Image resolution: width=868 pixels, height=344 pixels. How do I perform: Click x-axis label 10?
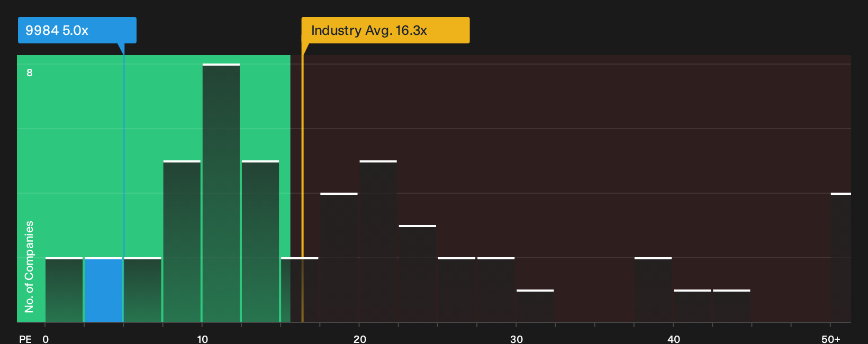[x=202, y=339]
